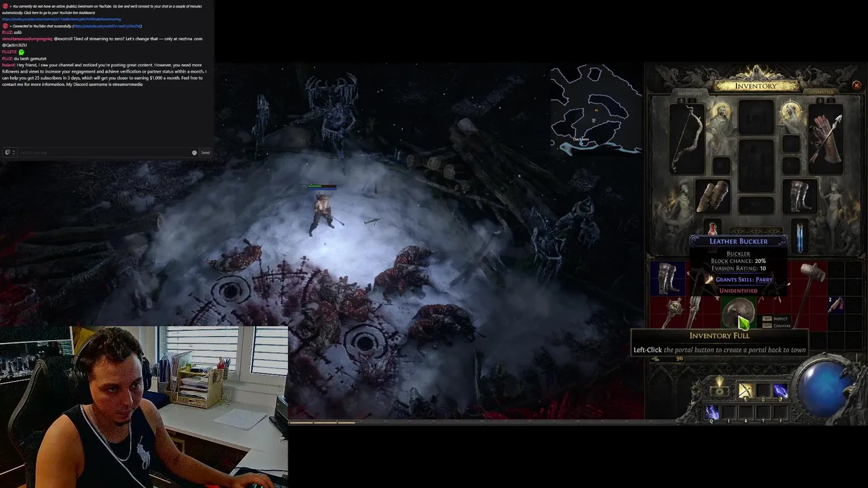Open the youtube.com watch link in chat

[107, 26]
